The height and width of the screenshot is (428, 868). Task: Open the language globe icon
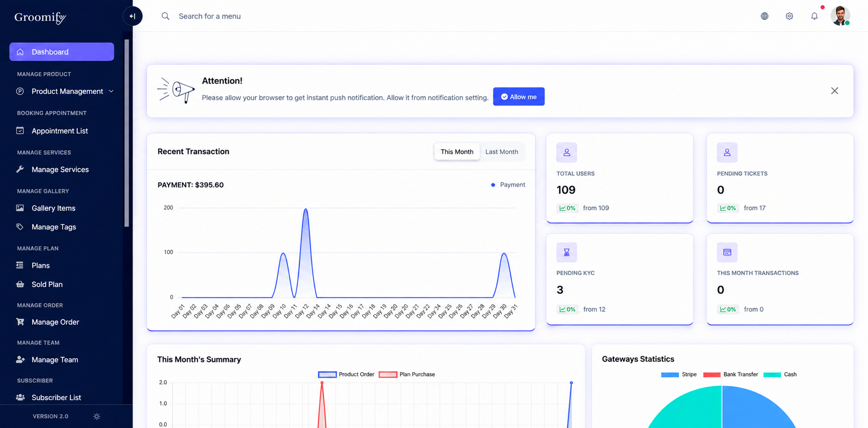[x=764, y=16]
